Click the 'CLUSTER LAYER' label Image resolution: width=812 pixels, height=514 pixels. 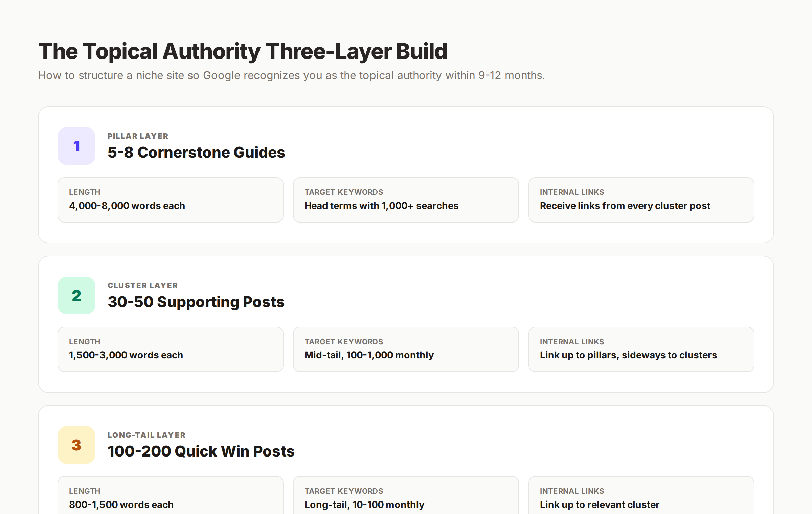(143, 285)
